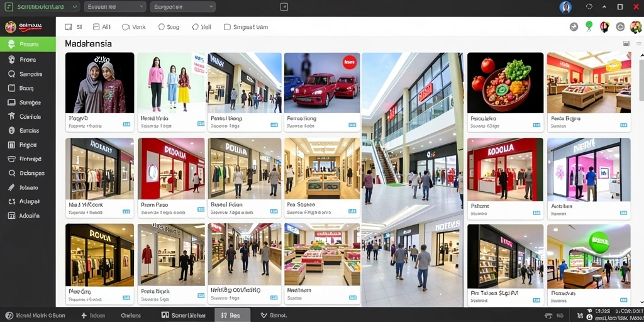Viewport: 644px width, 322px height.
Task: Click the refresh icon in title bar
Action: 589,6
